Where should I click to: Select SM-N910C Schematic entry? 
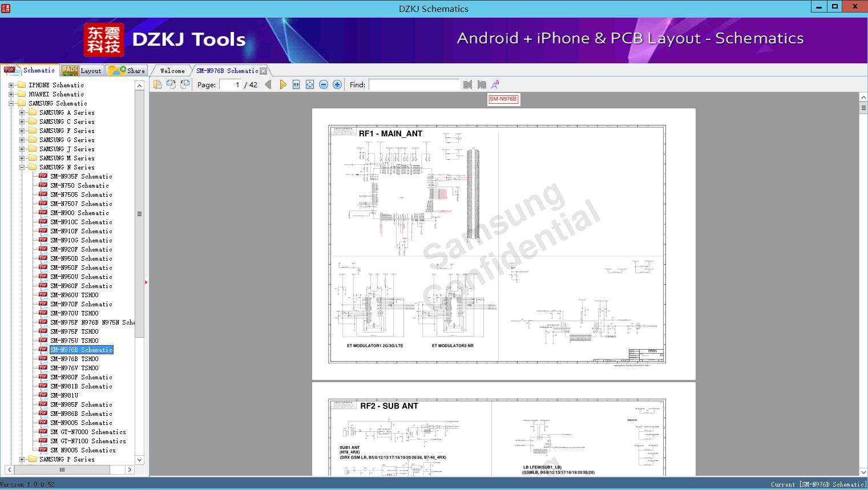[81, 222]
